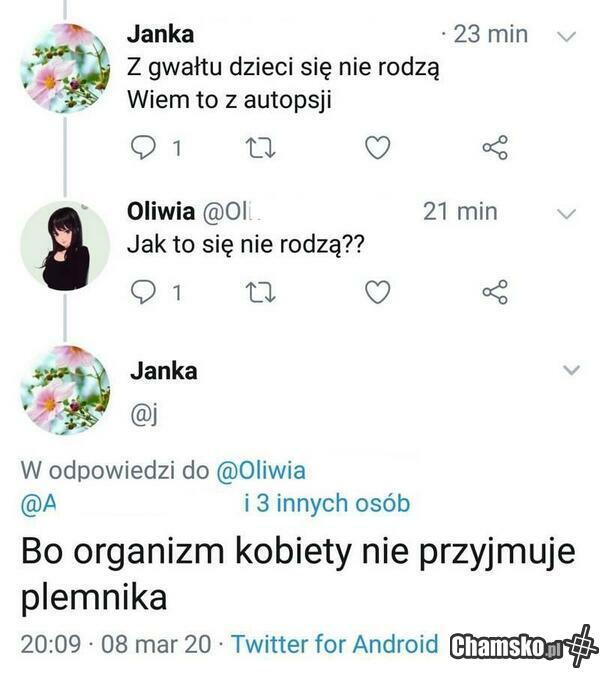Click the Janka name on main tweet
Viewport: 600px width, 674px height.
(163, 371)
